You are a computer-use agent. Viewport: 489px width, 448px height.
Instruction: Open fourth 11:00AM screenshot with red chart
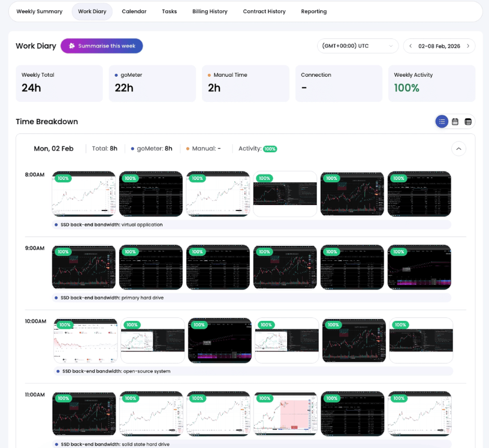285,414
